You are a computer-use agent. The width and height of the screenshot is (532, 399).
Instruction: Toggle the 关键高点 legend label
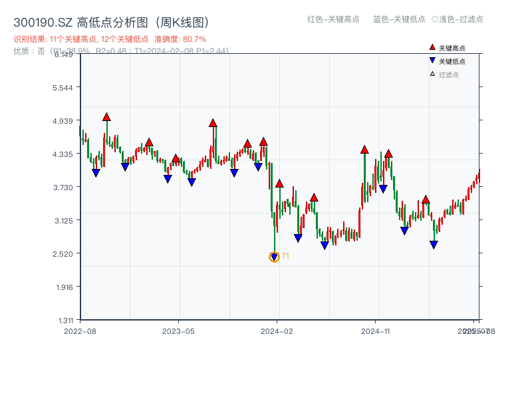pos(452,48)
